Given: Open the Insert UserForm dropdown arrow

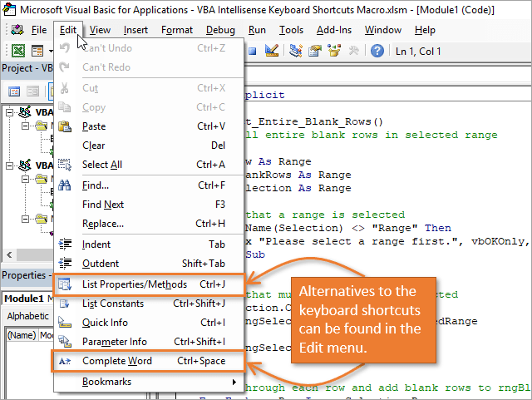Looking at the screenshot, I should coord(51,50).
